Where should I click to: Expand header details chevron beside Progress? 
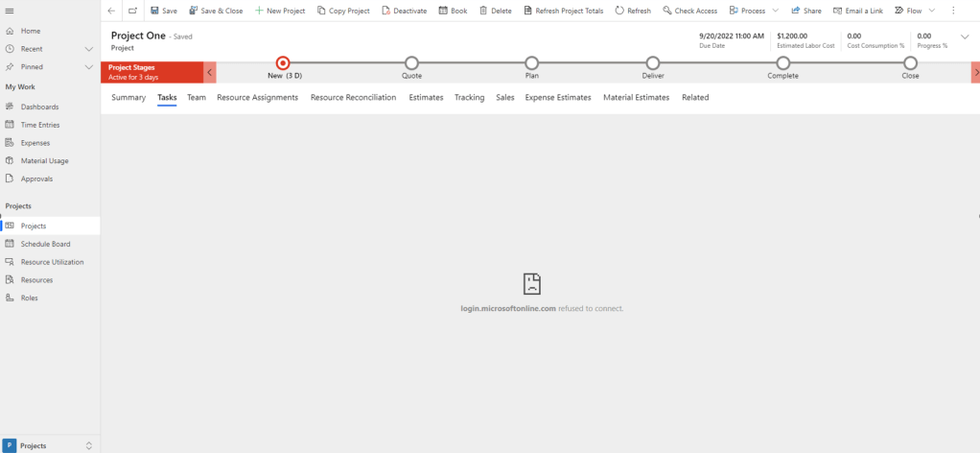[x=965, y=36]
